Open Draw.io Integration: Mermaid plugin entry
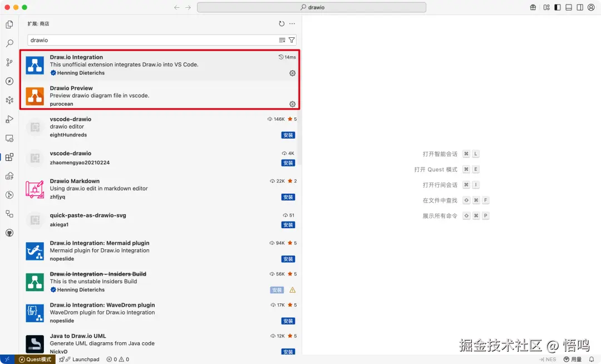The image size is (601, 364). pos(160,251)
